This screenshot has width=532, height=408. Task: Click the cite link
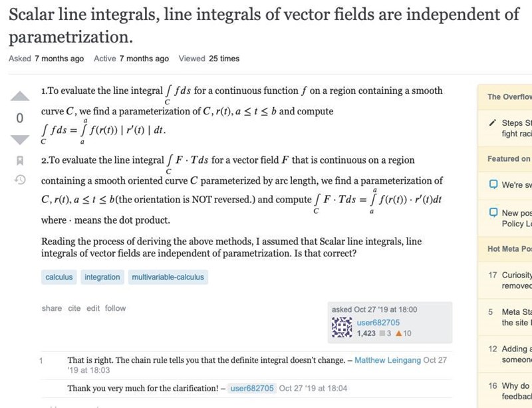coord(74,308)
